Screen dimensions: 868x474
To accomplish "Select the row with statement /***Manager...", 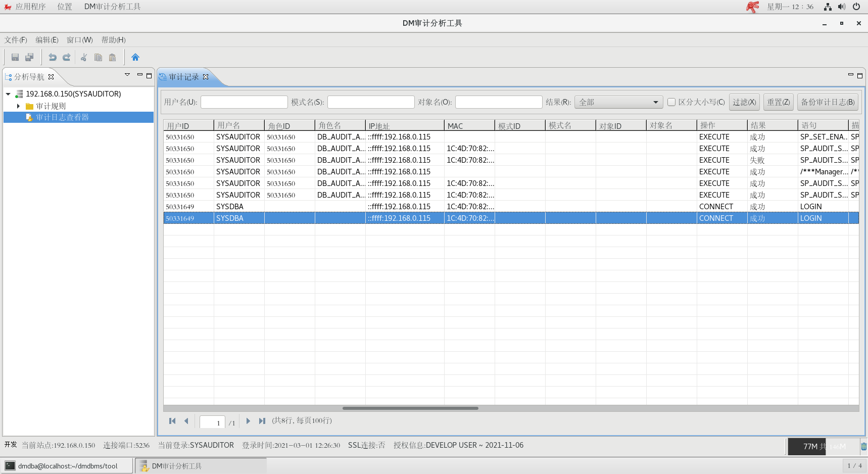I will point(511,172).
